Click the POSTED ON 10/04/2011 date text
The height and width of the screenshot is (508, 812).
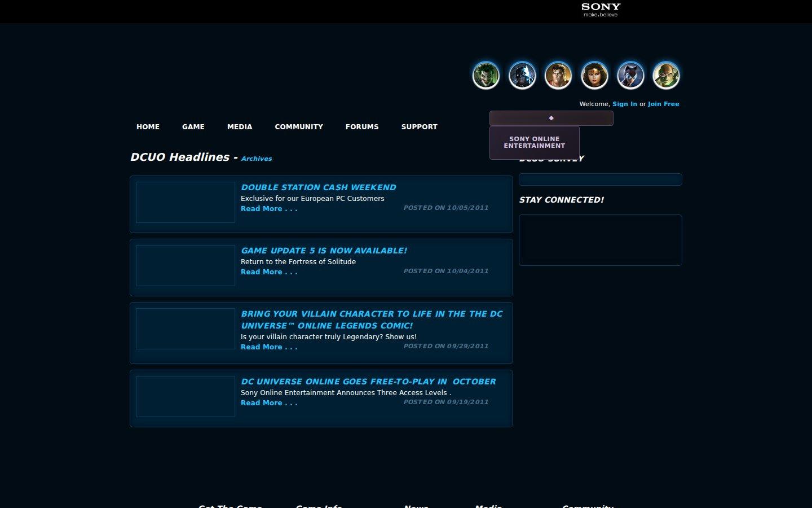pos(446,271)
